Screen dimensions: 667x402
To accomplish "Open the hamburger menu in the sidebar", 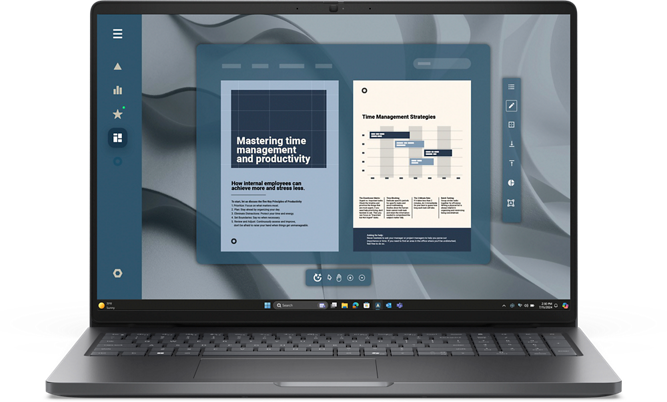I will 118,34.
